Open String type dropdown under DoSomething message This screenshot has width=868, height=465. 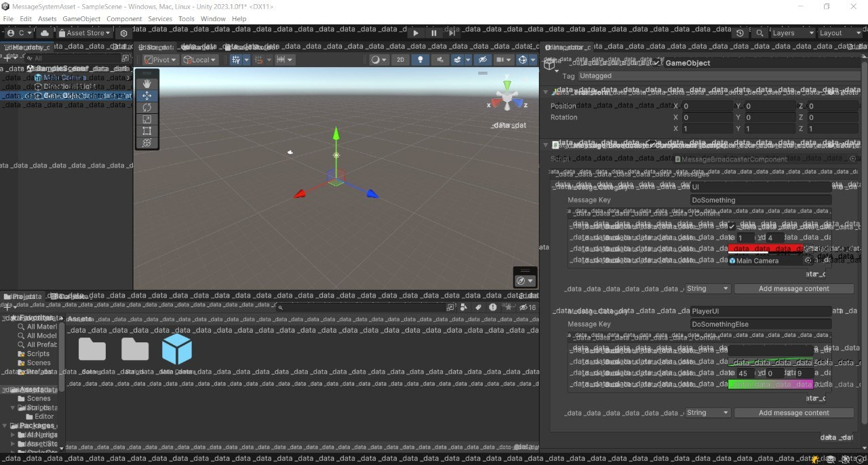click(x=707, y=288)
